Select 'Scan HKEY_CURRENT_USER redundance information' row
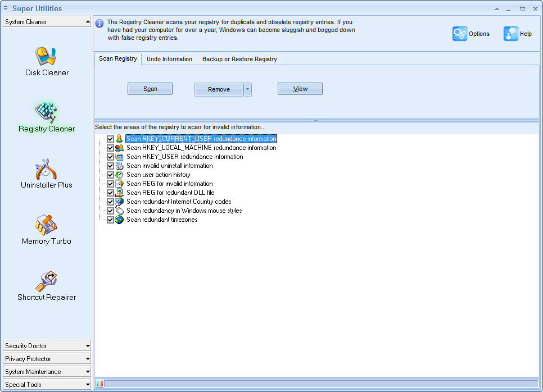 coord(201,139)
